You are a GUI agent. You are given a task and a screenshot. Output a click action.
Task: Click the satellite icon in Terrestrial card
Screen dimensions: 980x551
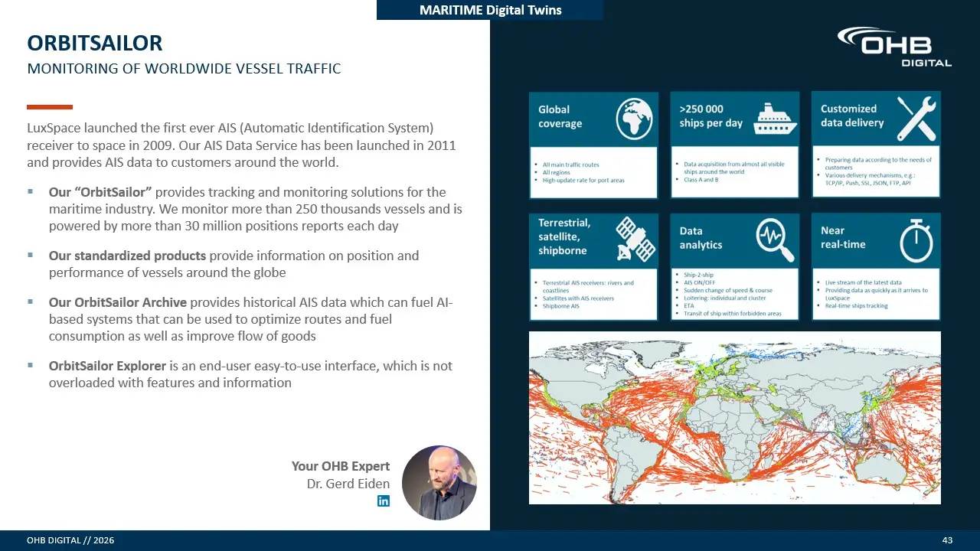pyautogui.click(x=635, y=239)
